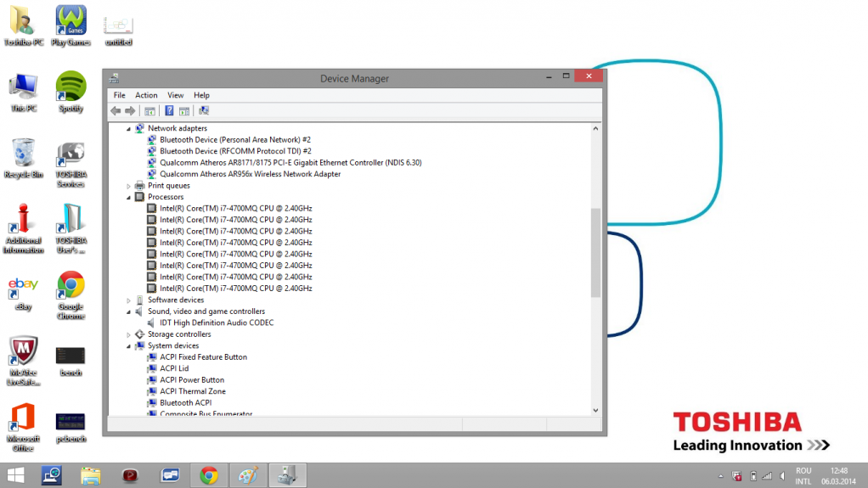The image size is (868, 488).
Task: Switch to Chrome on the taskbar
Action: click(209, 475)
